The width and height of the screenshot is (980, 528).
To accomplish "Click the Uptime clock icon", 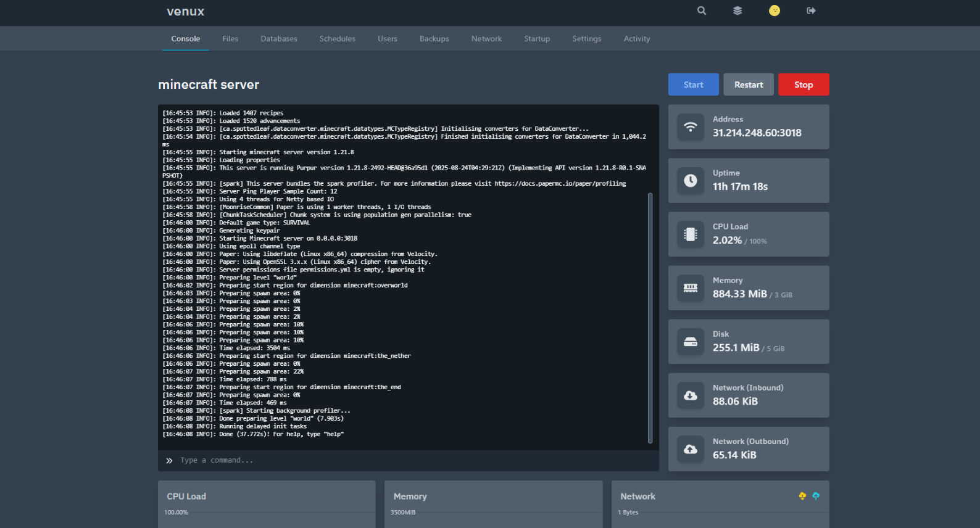I will [691, 181].
